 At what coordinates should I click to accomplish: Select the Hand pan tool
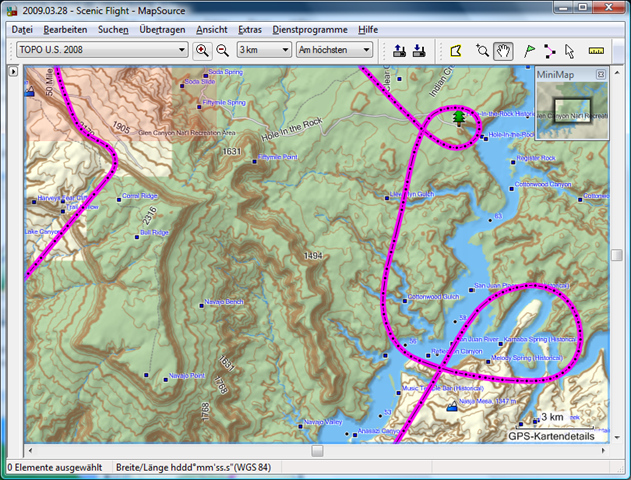[504, 50]
